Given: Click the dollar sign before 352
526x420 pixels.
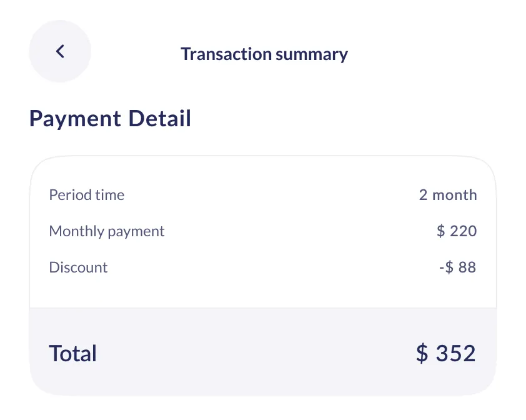Looking at the screenshot, I should pos(422,354).
